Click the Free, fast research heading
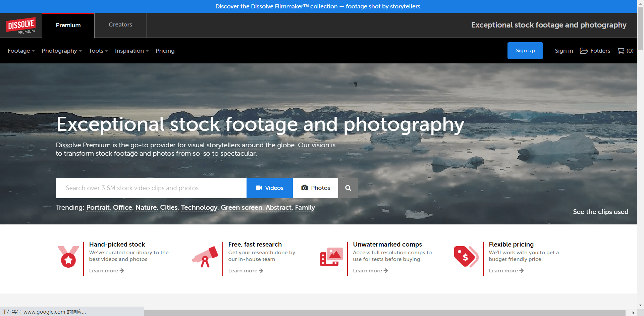 pos(255,245)
